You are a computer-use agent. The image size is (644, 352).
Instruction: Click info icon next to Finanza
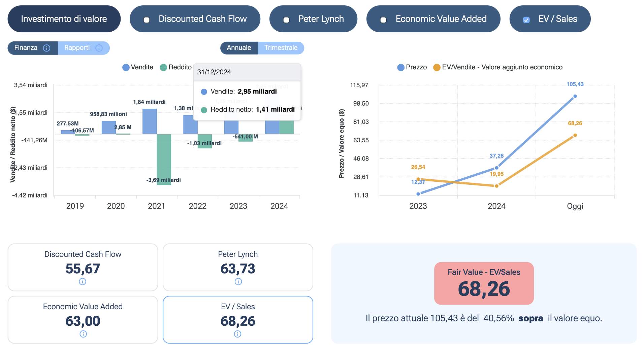point(47,48)
